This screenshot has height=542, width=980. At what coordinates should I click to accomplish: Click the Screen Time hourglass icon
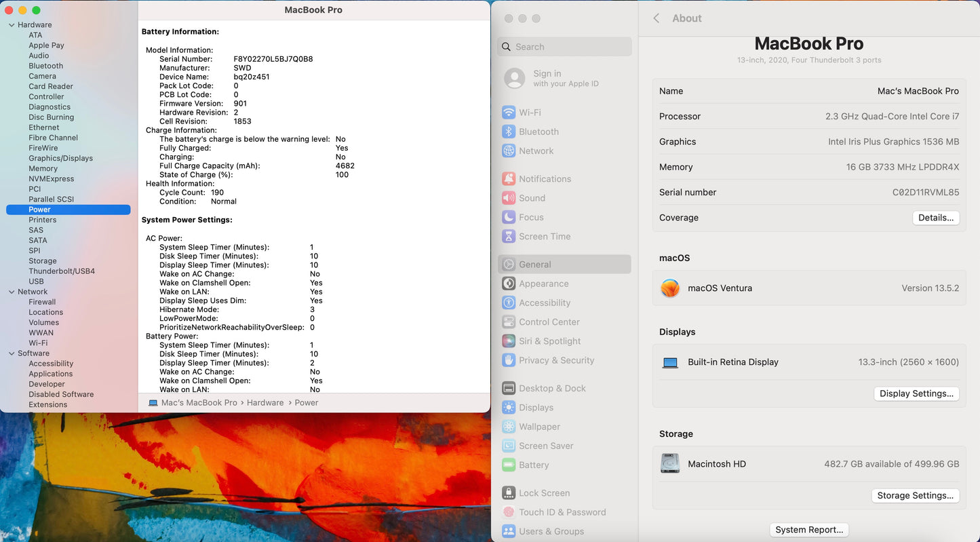coord(509,236)
